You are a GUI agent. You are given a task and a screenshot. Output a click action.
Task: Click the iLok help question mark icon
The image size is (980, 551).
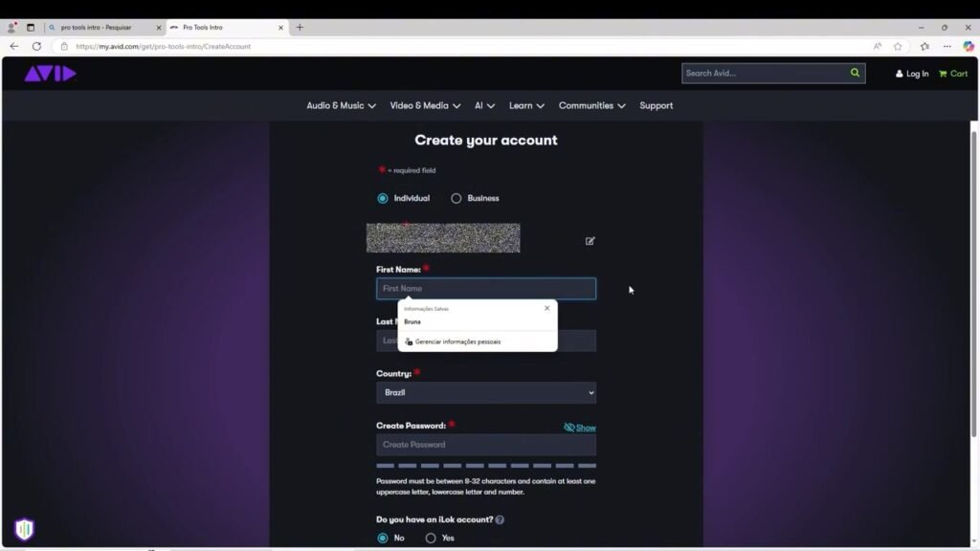500,519
